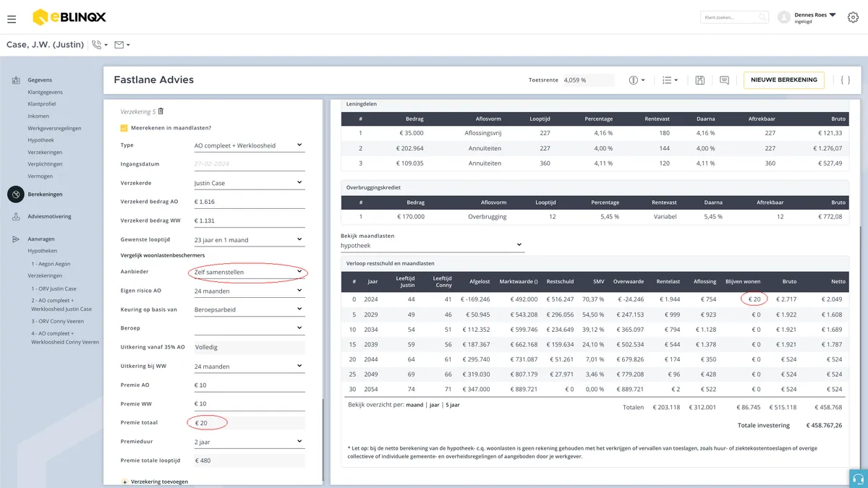Open the Dennes Roes account menu

(x=815, y=17)
